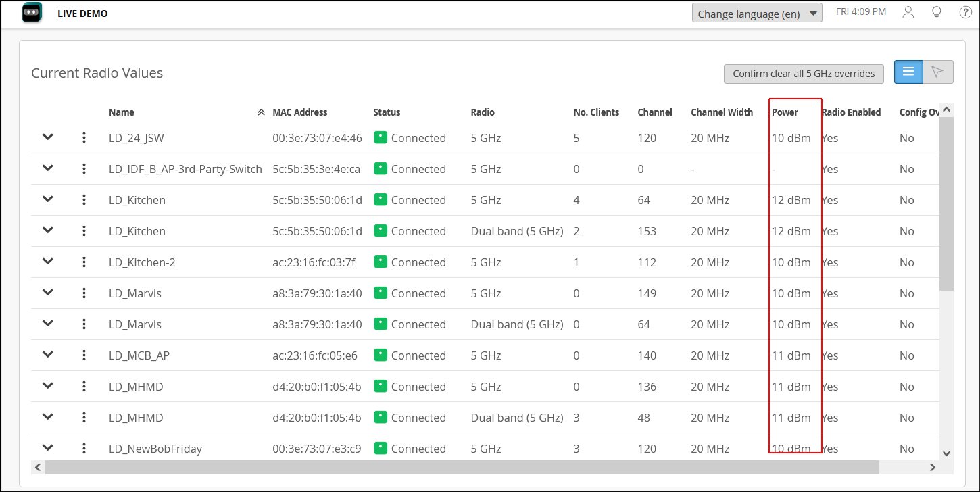Click the Mist robot logo icon
The height and width of the screenshot is (492, 980).
click(x=32, y=13)
